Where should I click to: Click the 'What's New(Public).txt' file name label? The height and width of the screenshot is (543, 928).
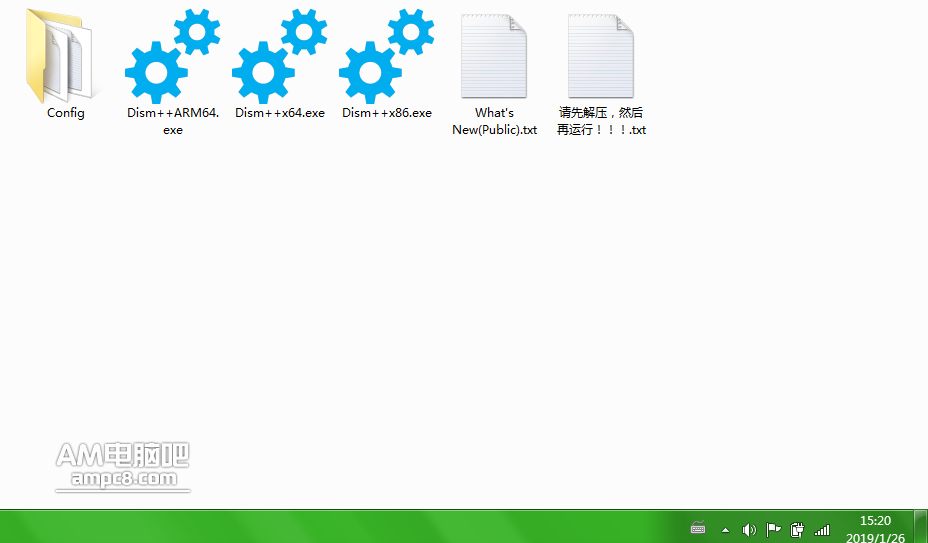pos(495,121)
